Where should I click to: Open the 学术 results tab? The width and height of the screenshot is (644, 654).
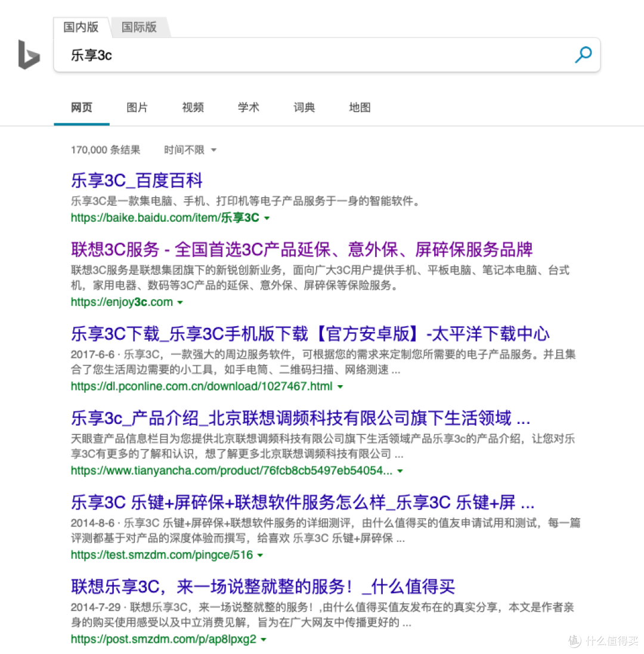pos(249,108)
